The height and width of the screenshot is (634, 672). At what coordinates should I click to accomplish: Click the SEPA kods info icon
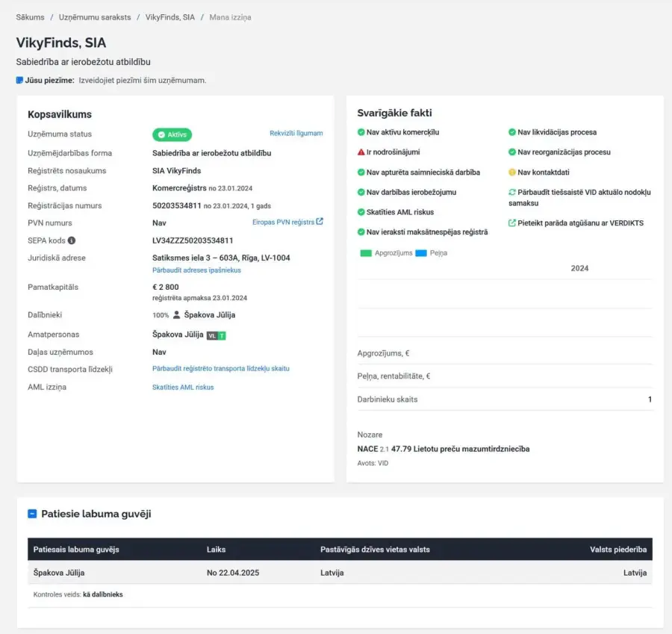point(72,240)
